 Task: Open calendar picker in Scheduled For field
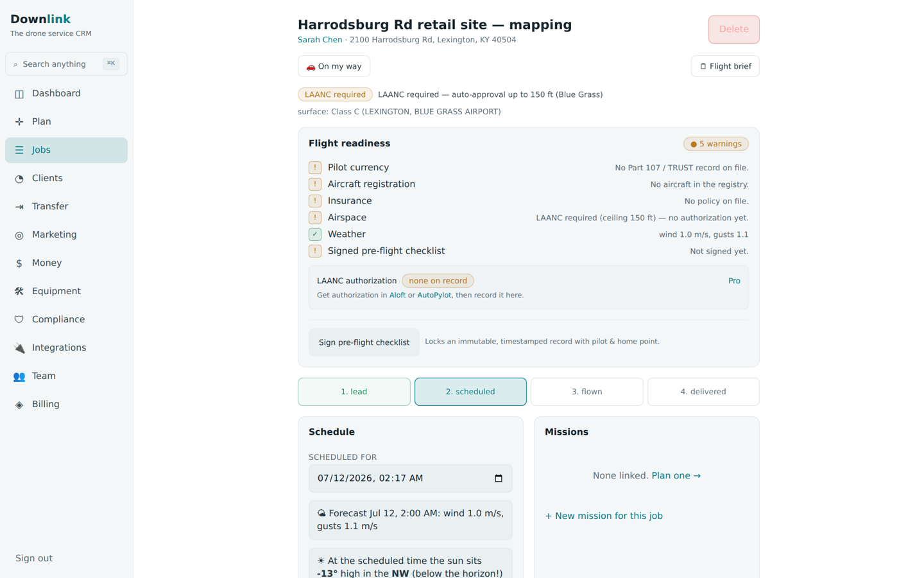(499, 478)
